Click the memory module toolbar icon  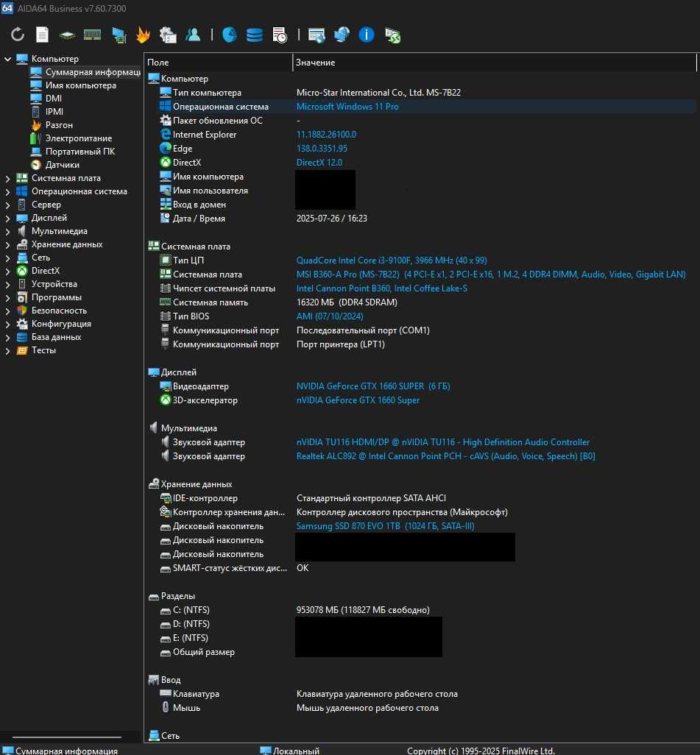pyautogui.click(x=92, y=35)
